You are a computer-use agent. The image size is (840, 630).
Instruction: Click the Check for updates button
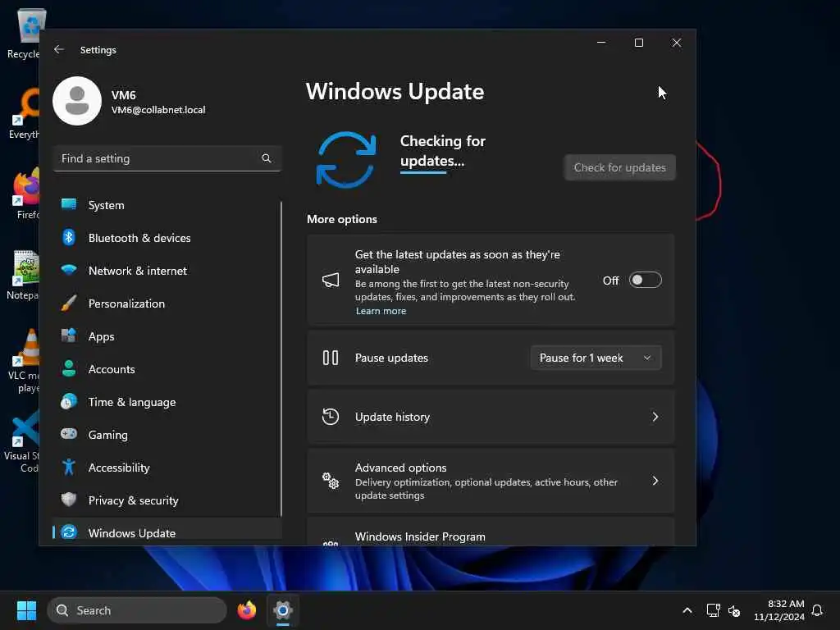coord(620,167)
